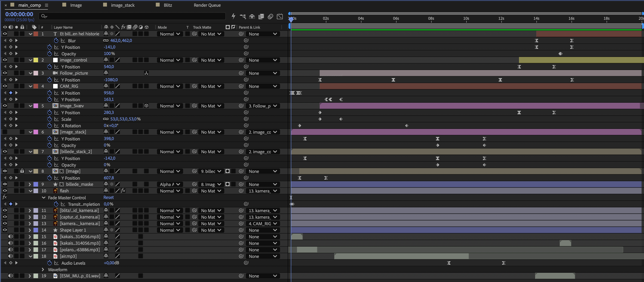Hide the image_control layer

[5, 60]
